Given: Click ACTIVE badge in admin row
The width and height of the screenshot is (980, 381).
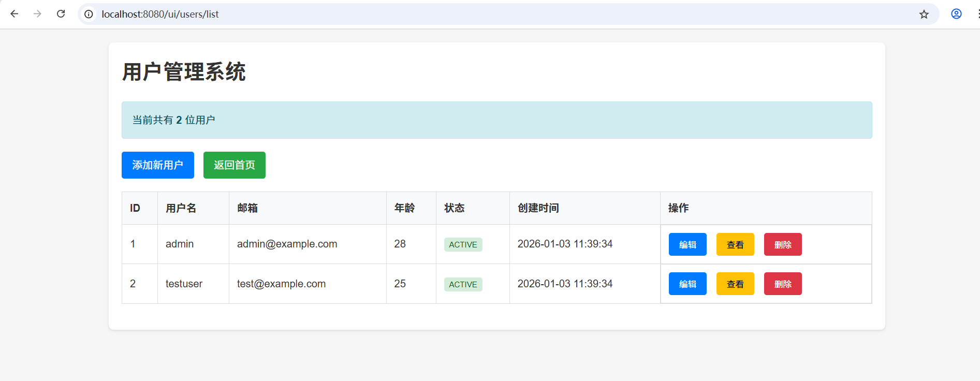Looking at the screenshot, I should pyautogui.click(x=463, y=244).
